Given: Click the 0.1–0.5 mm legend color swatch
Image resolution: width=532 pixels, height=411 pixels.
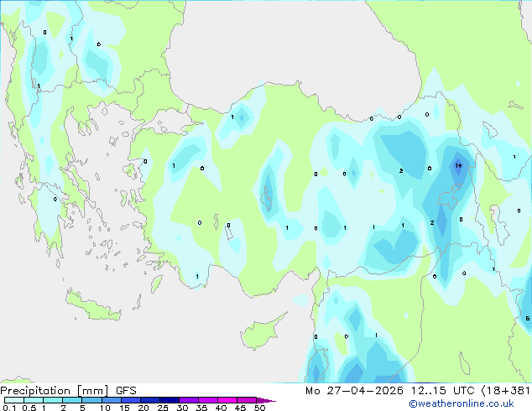Looking at the screenshot, I should pos(14,400).
